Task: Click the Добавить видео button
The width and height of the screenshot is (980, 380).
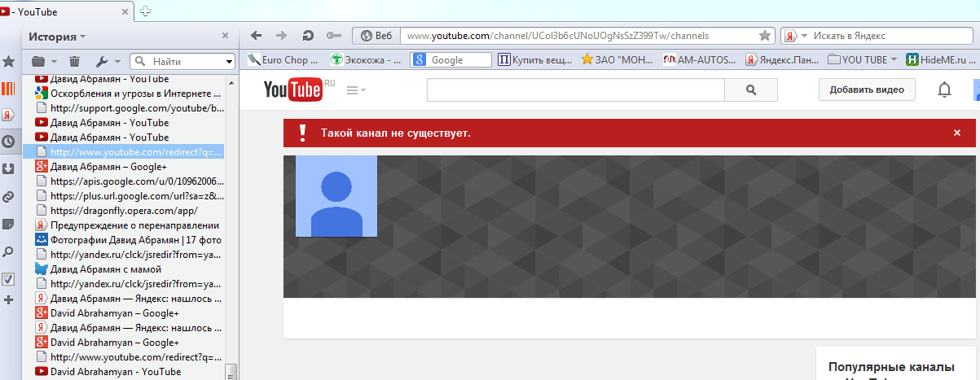Action: coord(867,90)
